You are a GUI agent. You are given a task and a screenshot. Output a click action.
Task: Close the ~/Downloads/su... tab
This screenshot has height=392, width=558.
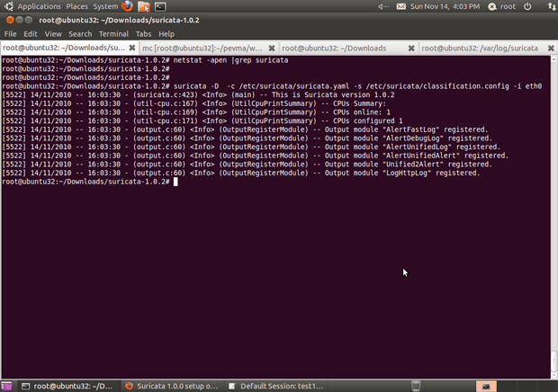tap(132, 48)
